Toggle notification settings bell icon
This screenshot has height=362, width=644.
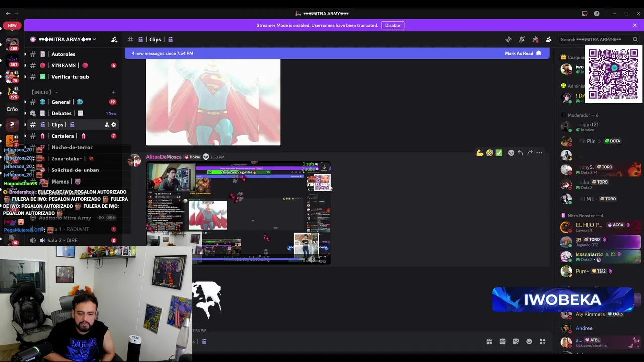[522, 39]
